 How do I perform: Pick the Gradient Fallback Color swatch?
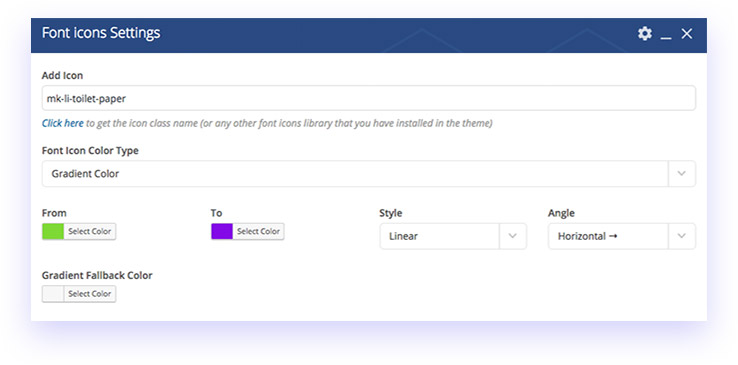pyautogui.click(x=53, y=294)
